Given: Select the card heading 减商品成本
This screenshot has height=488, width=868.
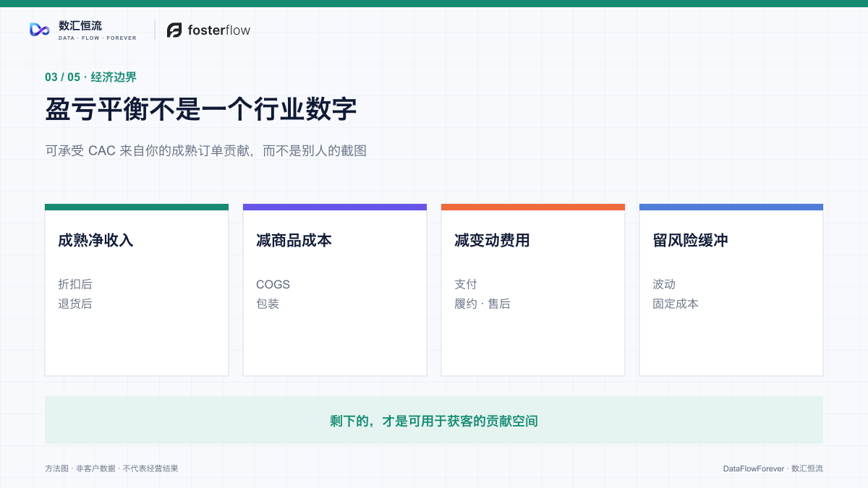Looking at the screenshot, I should 294,241.
